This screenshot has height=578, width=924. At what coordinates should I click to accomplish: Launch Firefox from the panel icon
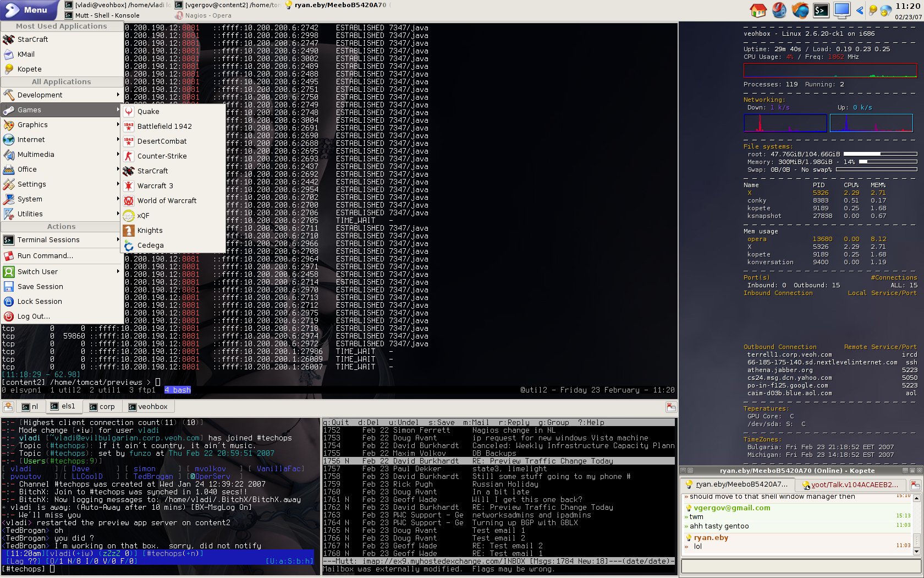pos(800,10)
